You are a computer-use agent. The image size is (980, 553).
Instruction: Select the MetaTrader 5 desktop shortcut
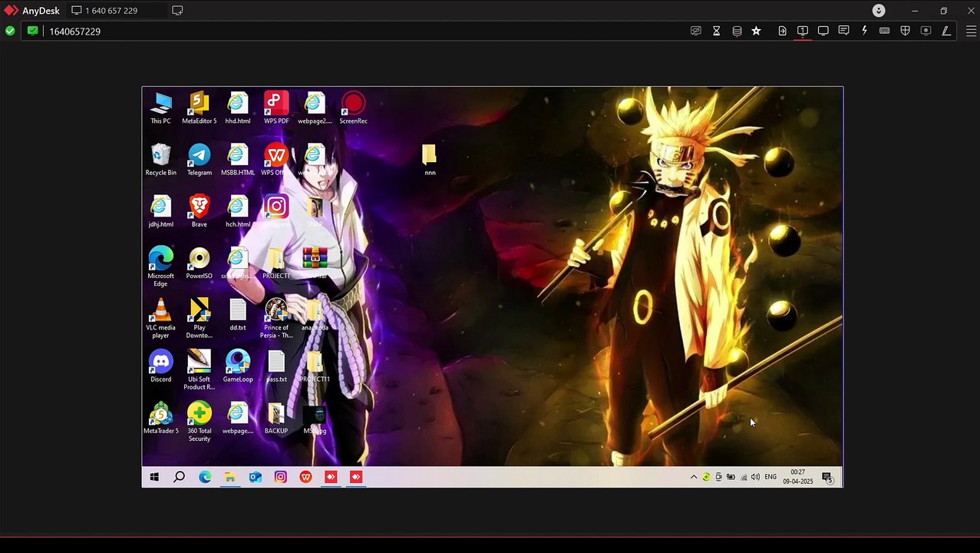click(x=161, y=417)
